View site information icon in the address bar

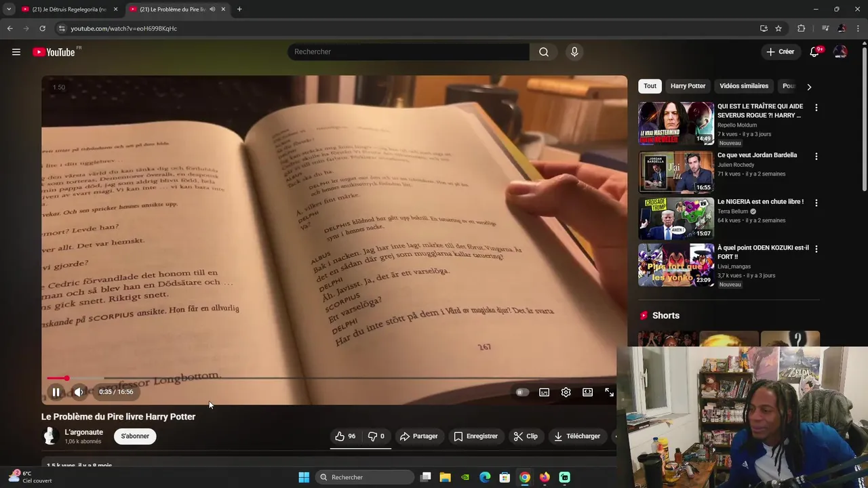[x=61, y=28]
